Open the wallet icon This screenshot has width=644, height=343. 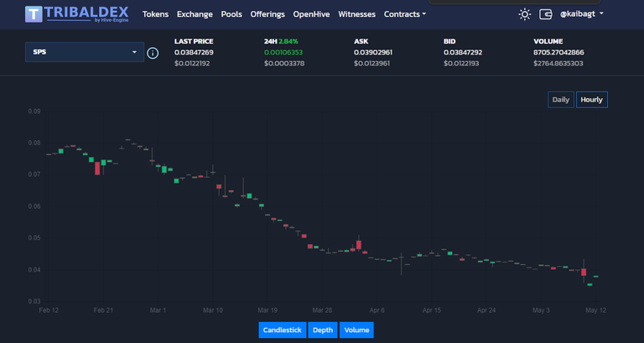coord(545,14)
